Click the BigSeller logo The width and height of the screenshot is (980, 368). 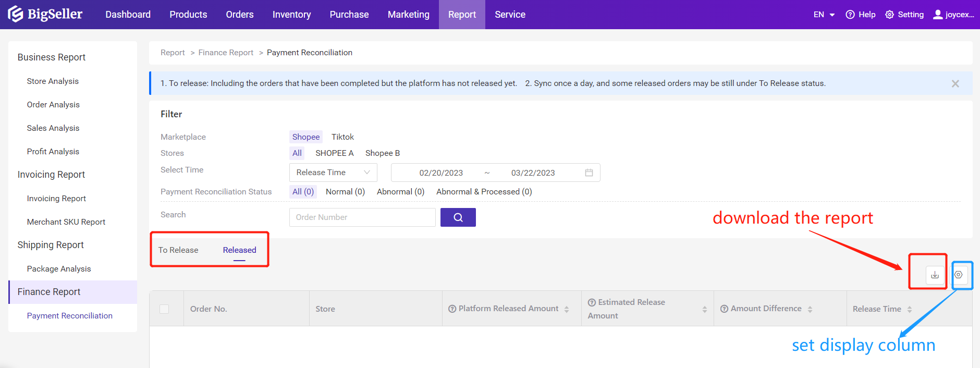45,14
